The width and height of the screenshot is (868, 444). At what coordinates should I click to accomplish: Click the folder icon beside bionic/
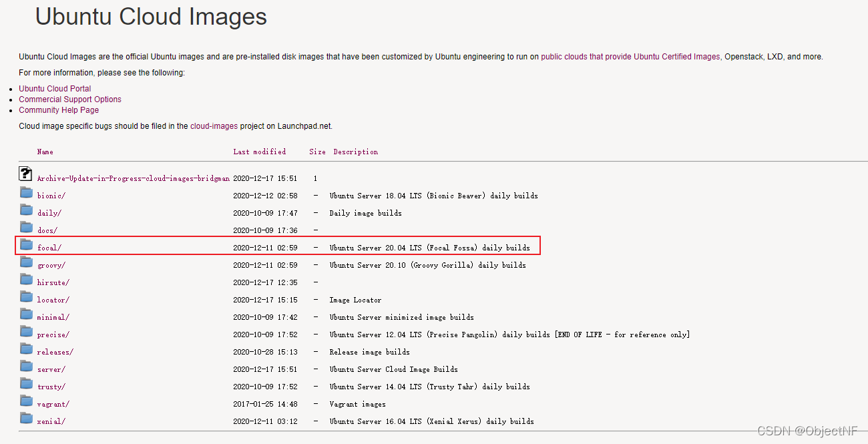point(26,193)
